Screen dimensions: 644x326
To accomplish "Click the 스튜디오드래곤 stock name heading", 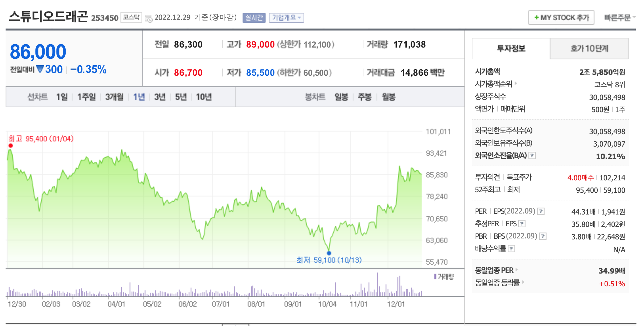I will tap(48, 16).
